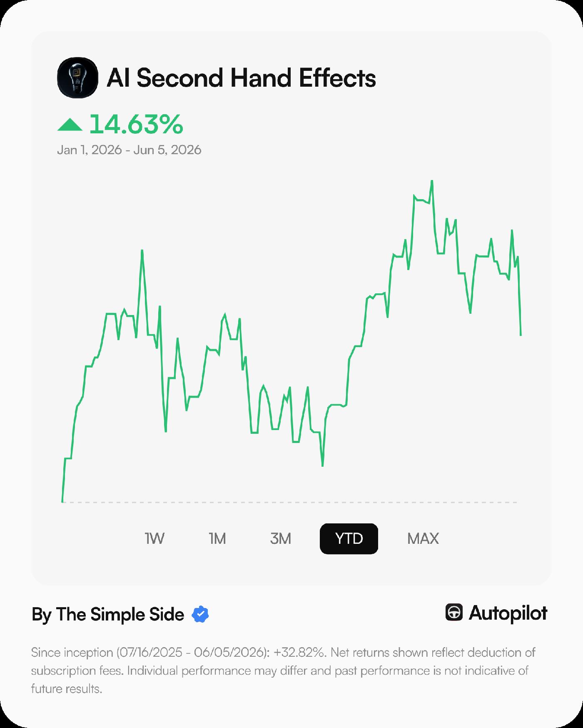Click the chart's highest peak point
The image size is (583, 728).
point(432,181)
